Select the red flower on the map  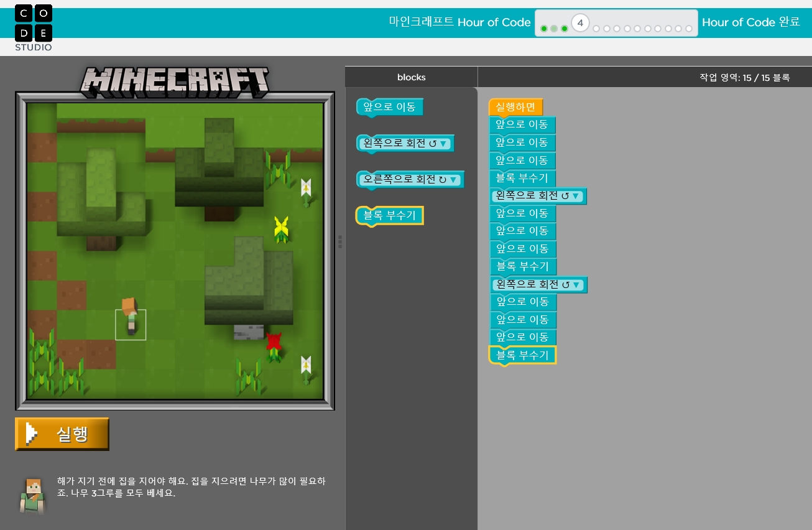click(x=274, y=344)
